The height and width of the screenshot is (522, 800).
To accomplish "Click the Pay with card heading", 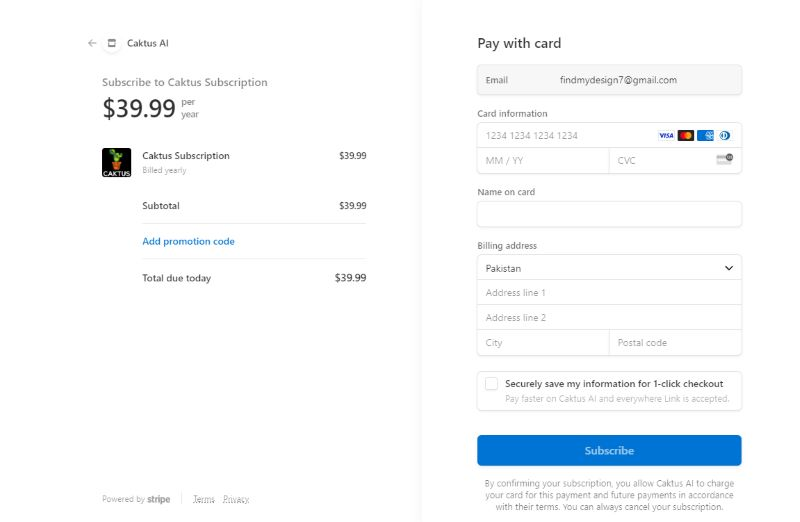I will (519, 43).
